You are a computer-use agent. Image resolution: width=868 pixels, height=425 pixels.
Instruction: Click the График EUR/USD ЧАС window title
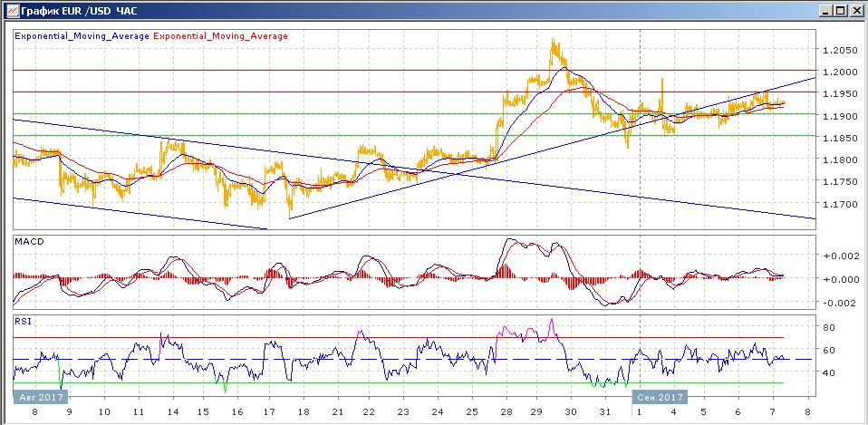[77, 11]
